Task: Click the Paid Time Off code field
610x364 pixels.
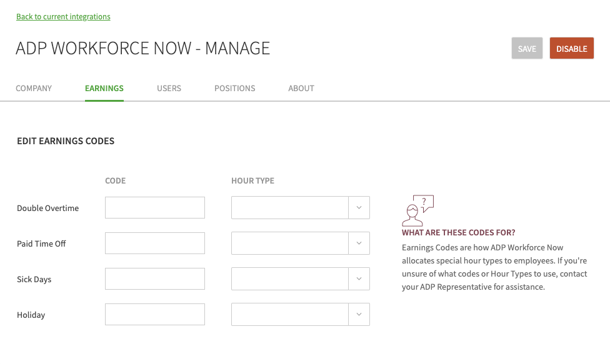Action: pyautogui.click(x=155, y=243)
